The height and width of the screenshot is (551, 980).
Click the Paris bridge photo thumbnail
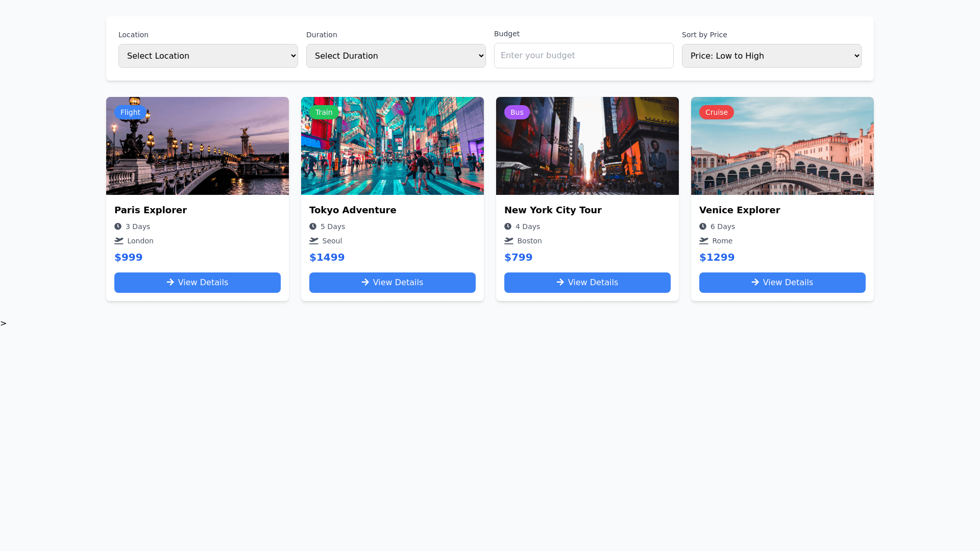click(197, 153)
